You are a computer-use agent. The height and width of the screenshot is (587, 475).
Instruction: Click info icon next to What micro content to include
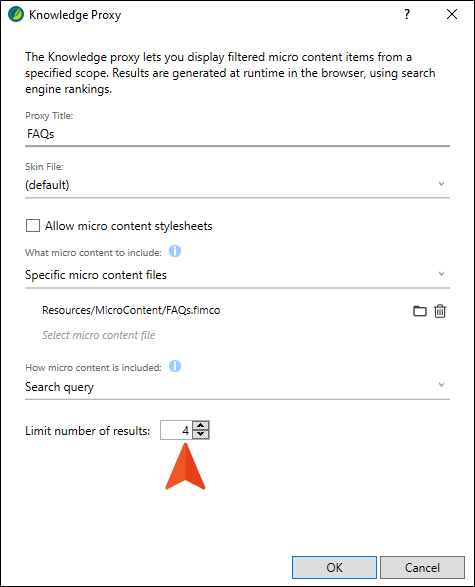[175, 251]
